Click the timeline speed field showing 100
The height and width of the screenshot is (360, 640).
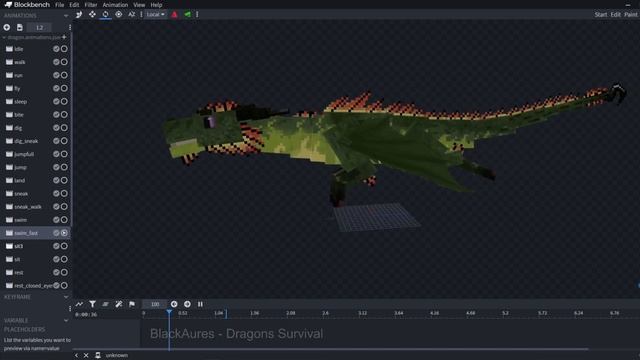click(x=155, y=304)
